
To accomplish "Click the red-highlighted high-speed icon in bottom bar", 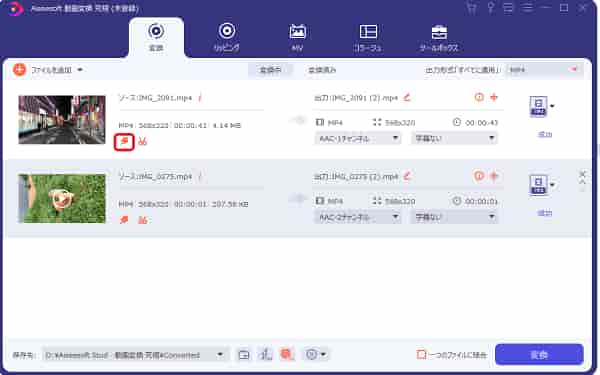I will (287, 354).
